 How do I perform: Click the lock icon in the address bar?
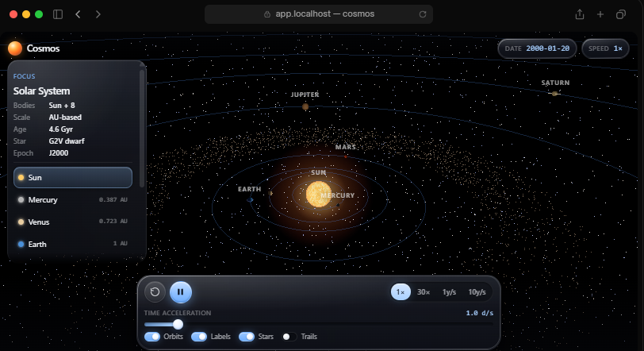[267, 14]
